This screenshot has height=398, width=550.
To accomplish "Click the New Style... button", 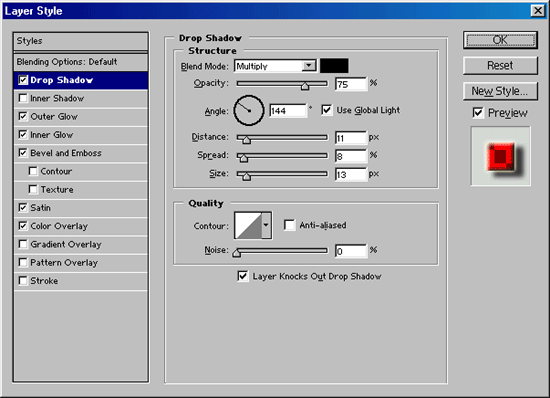I will pyautogui.click(x=500, y=91).
